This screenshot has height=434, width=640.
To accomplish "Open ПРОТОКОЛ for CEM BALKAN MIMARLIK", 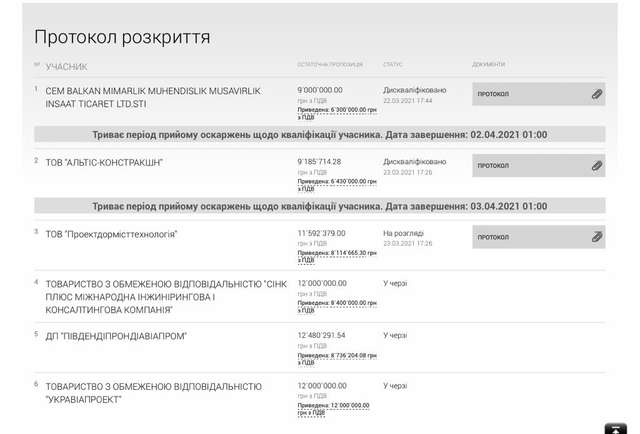I will pos(493,94).
